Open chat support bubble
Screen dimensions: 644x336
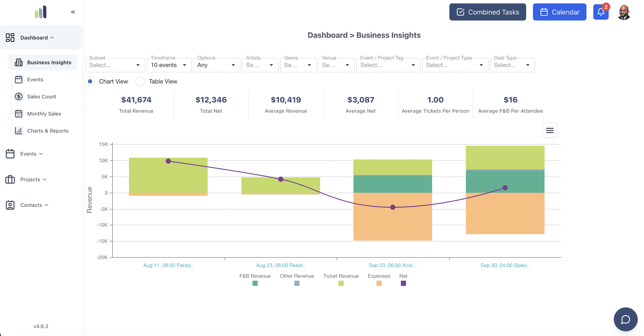(x=625, y=319)
